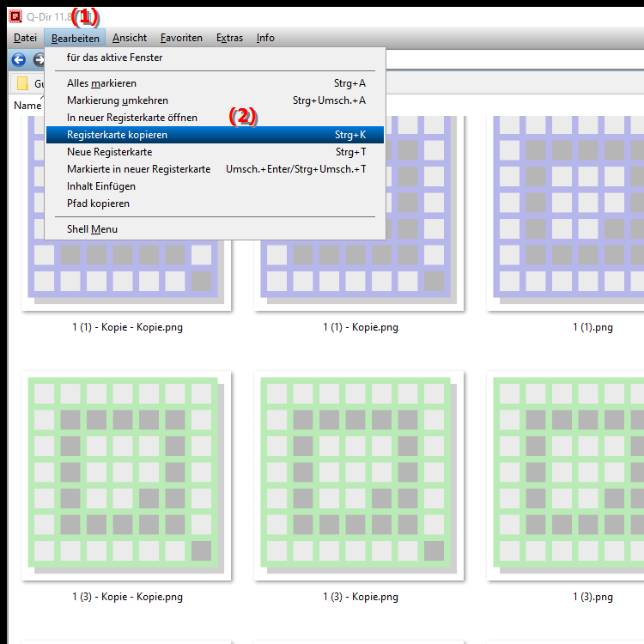
Task: Select the green '1 (3).png' thumbnail
Action: coord(565,476)
